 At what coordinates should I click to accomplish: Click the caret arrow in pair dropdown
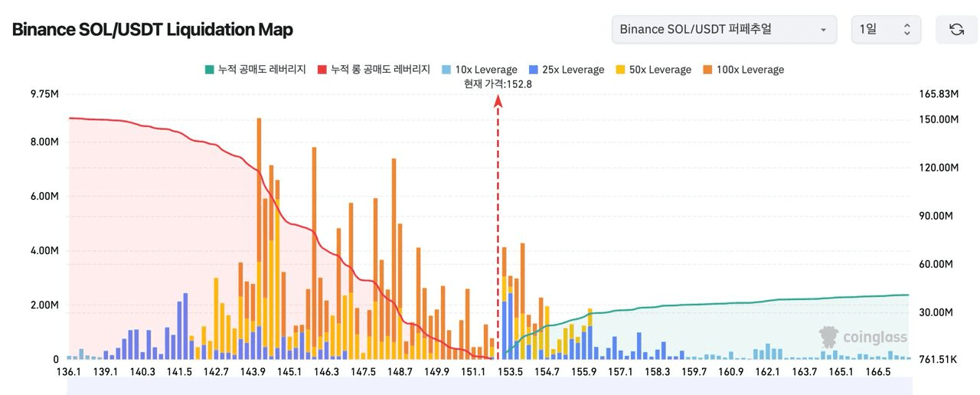[x=823, y=30]
